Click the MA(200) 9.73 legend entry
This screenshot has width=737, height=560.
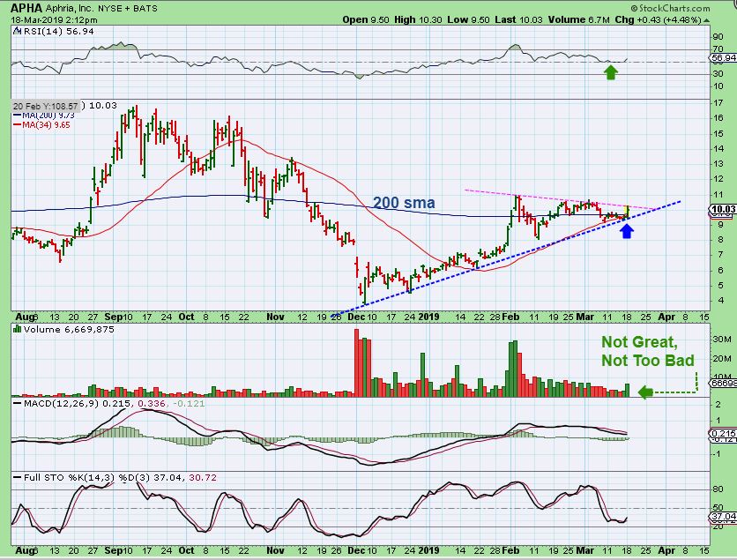(x=43, y=116)
